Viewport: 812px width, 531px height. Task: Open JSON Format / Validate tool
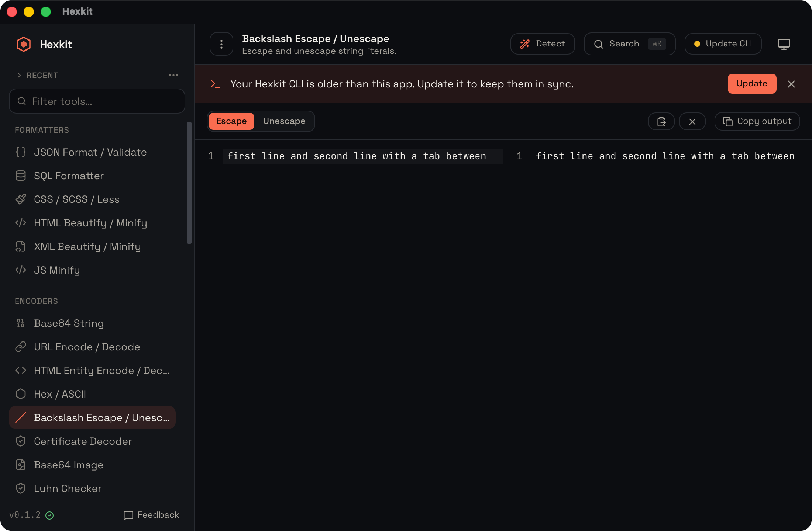pos(92,152)
